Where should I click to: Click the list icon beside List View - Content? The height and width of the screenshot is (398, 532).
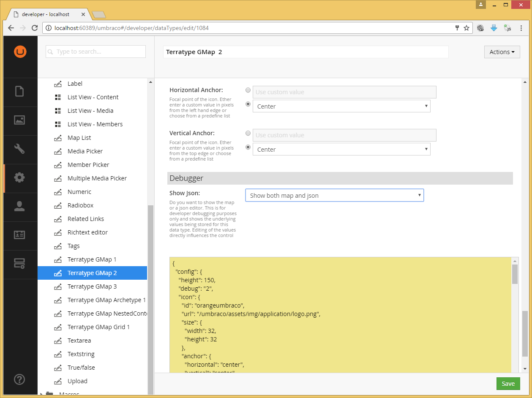(58, 97)
